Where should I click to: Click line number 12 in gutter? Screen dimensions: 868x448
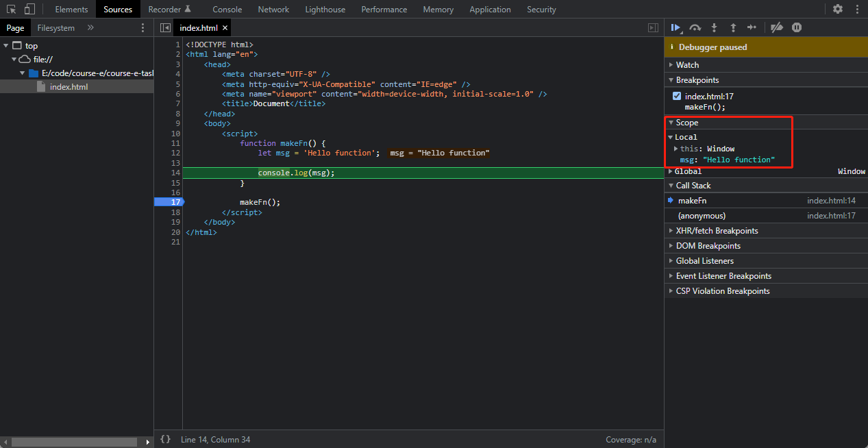(x=176, y=153)
